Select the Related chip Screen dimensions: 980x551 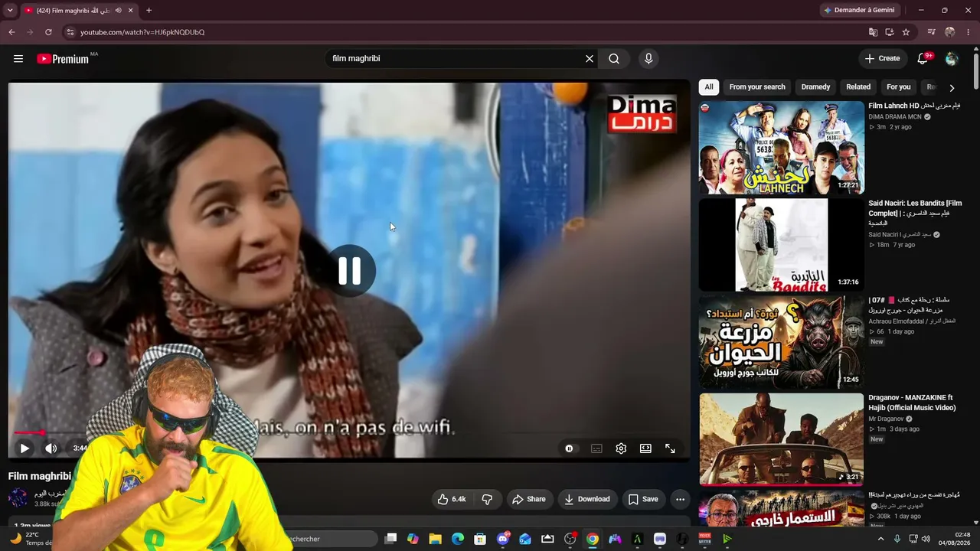pyautogui.click(x=858, y=87)
